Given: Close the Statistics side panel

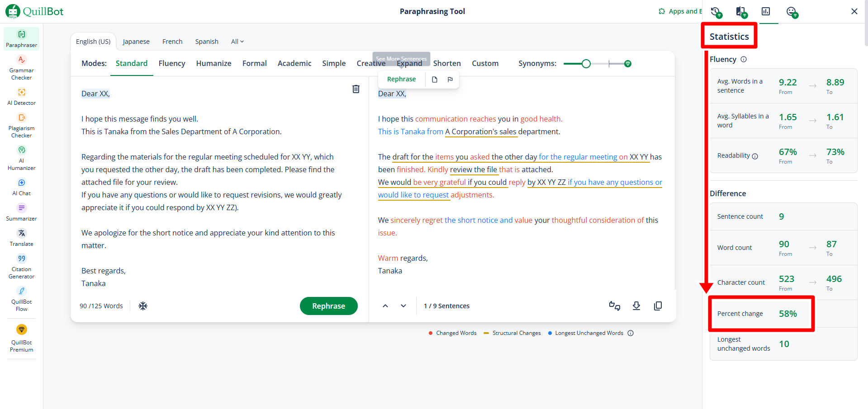Looking at the screenshot, I should (x=854, y=11).
